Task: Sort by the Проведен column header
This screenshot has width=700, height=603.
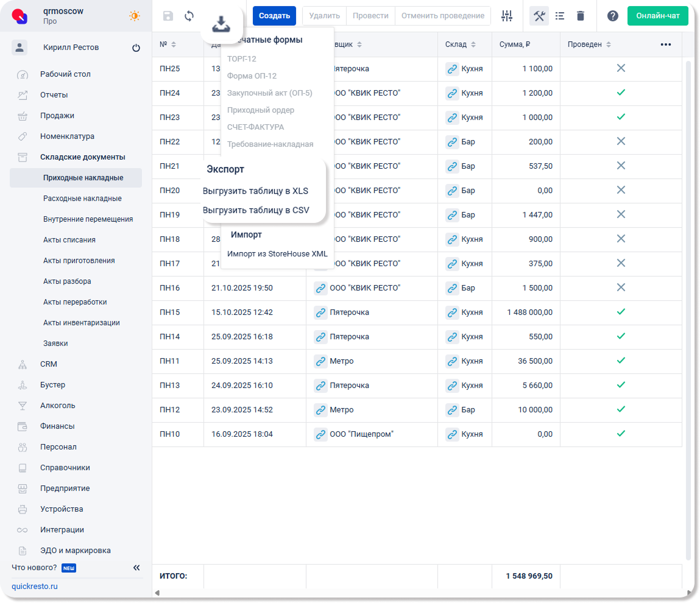Action: click(x=585, y=44)
